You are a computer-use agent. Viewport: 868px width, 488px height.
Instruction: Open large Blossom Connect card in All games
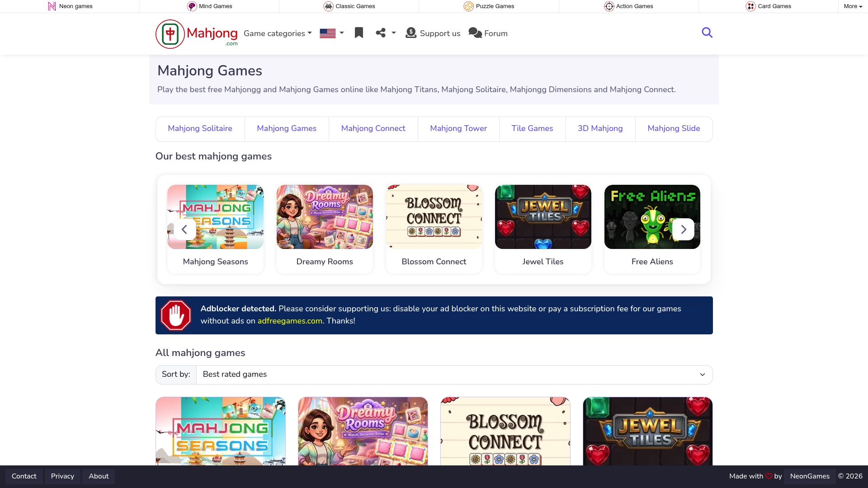click(505, 431)
